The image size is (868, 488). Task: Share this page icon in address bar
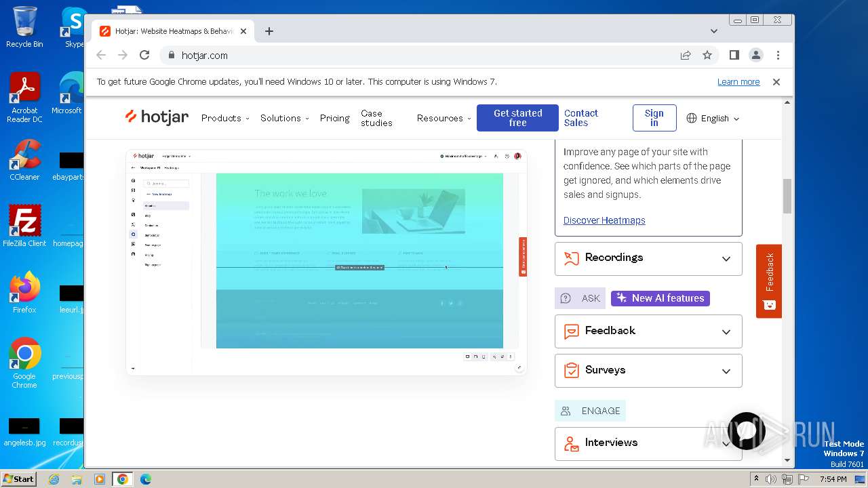[686, 55]
